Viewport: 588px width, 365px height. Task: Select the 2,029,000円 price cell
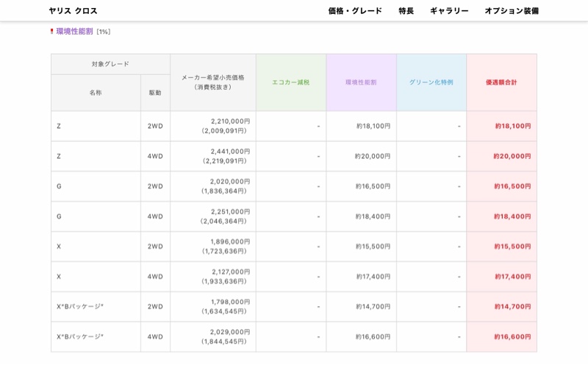pos(213,336)
